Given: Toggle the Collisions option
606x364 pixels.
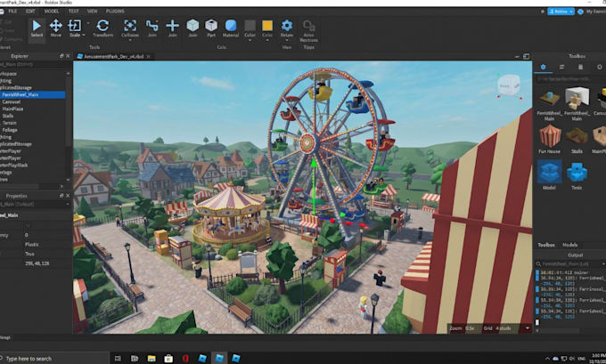Looking at the screenshot, I should [x=130, y=28].
